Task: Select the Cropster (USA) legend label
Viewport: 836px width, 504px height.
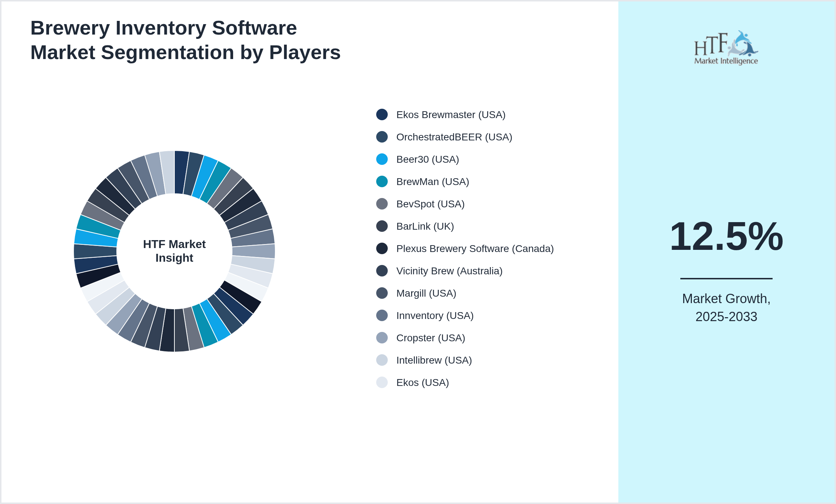Action: tap(431, 338)
